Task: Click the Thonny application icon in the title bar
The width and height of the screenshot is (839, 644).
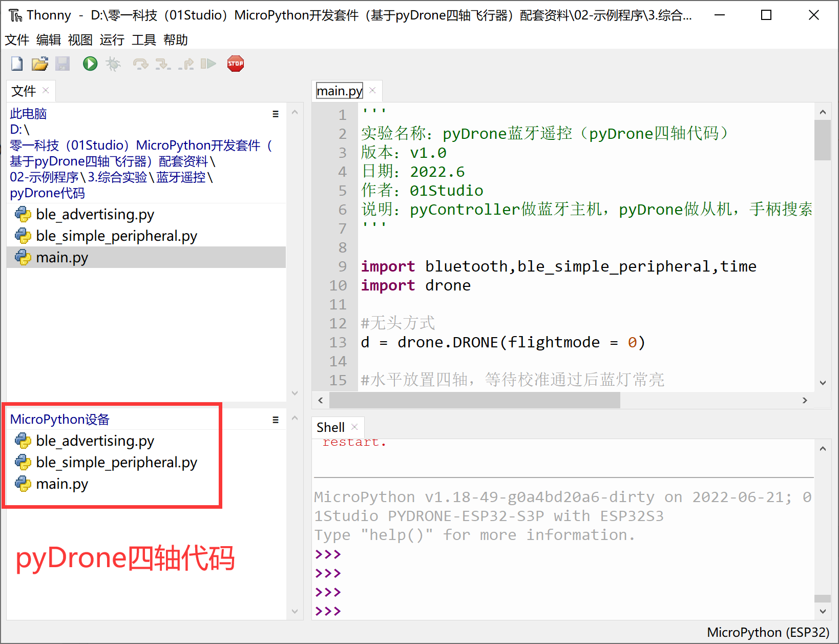Action: tap(15, 15)
